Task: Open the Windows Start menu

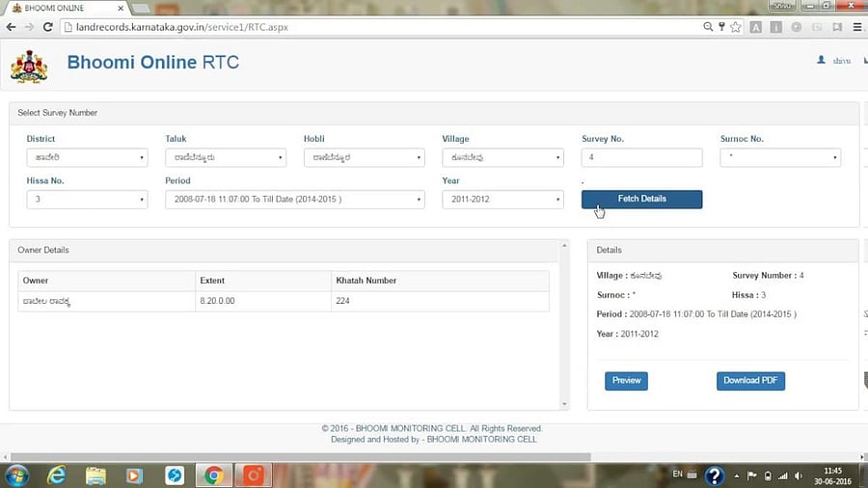Action: click(x=17, y=475)
